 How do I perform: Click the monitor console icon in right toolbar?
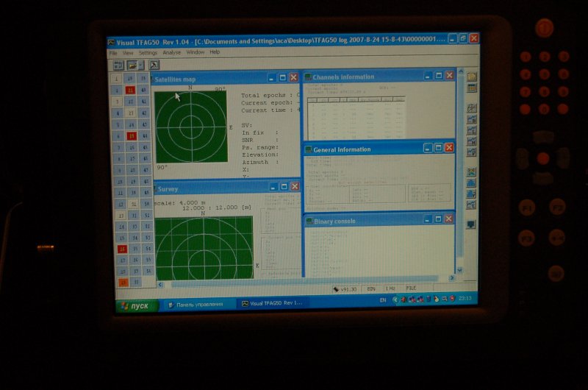pos(471,224)
